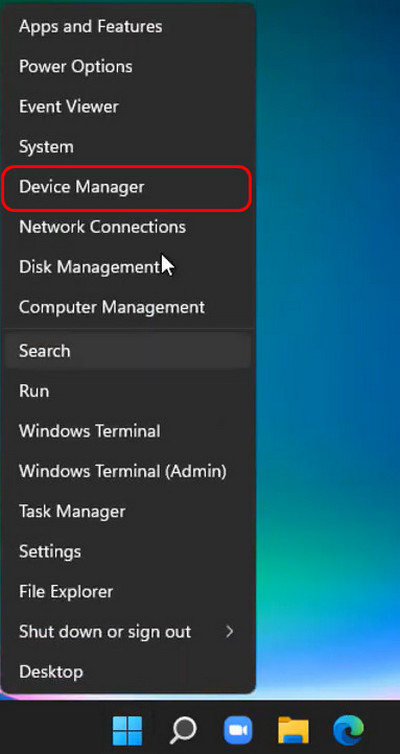Choose Settings in the context menu
The width and height of the screenshot is (400, 754).
128,552
